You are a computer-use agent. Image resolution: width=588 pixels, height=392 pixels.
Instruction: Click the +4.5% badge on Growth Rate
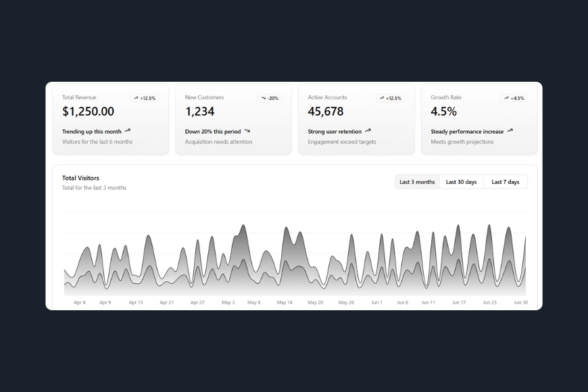514,98
